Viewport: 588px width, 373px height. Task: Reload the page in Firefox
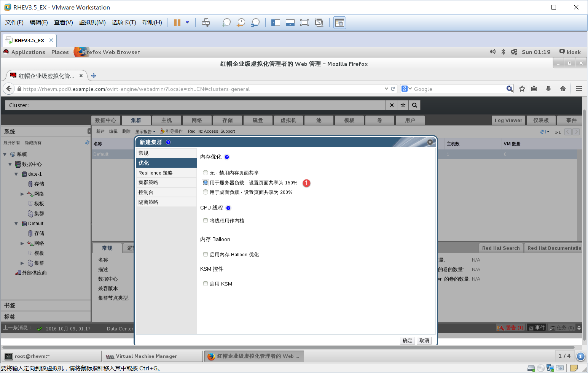(393, 89)
